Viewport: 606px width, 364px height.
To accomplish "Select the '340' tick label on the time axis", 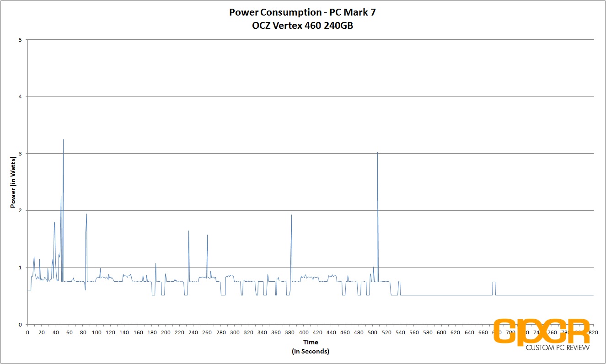I will (262, 332).
